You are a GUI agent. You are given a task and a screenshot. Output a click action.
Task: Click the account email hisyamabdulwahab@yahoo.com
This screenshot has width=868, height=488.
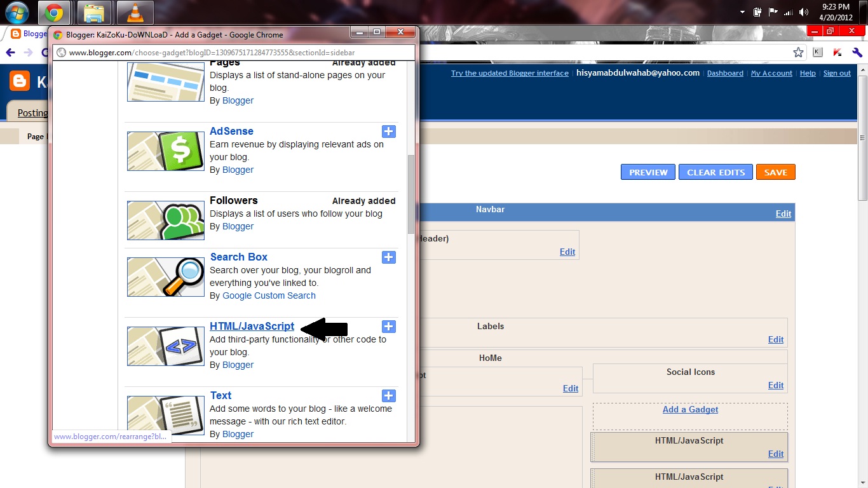point(638,73)
